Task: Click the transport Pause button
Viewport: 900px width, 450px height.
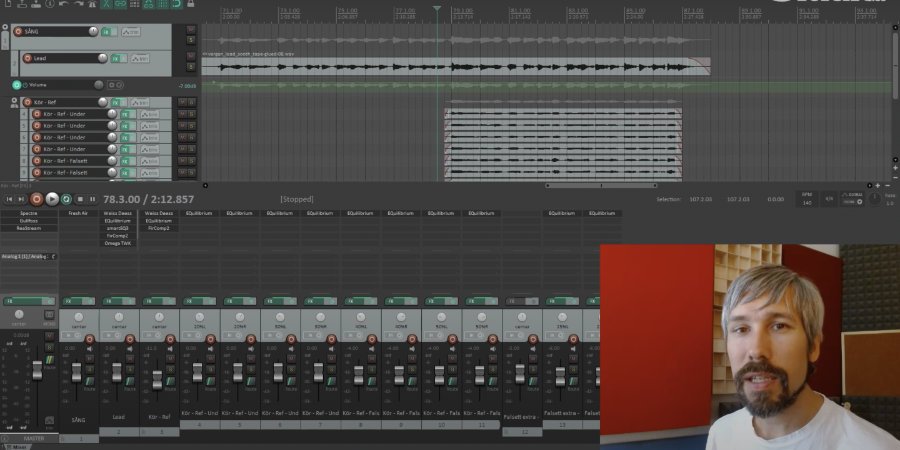Action: [92, 199]
